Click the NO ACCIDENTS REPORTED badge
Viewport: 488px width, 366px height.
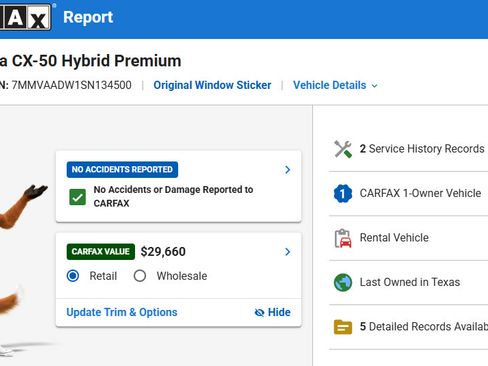[x=122, y=169]
